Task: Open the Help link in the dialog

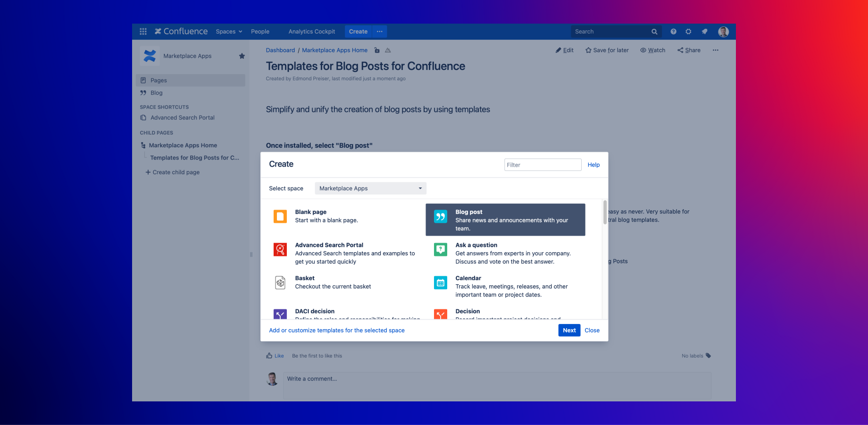Action: point(593,165)
